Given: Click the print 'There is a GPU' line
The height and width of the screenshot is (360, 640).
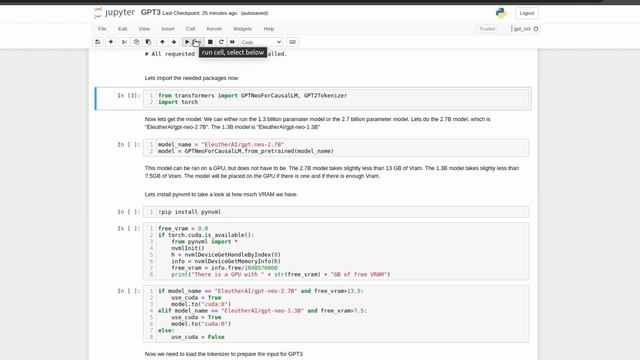Looking at the screenshot, I should tap(280, 274).
